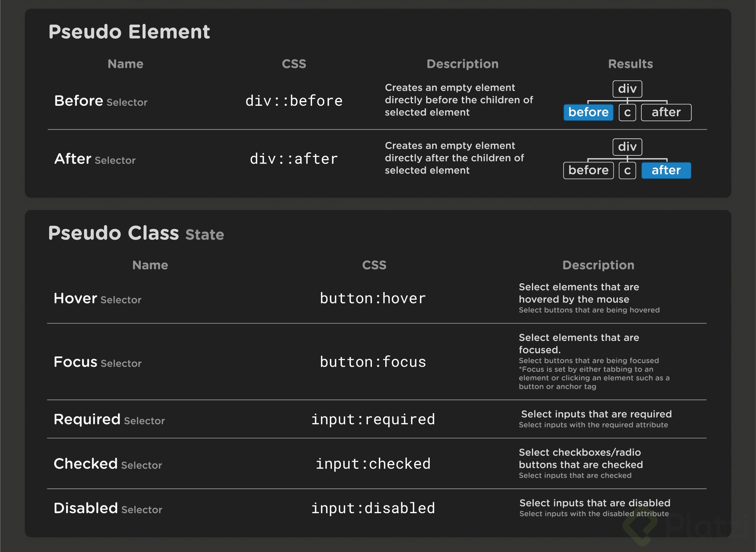This screenshot has width=756, height=552.
Task: Click the Pseudo Element heading
Action: coord(129,32)
